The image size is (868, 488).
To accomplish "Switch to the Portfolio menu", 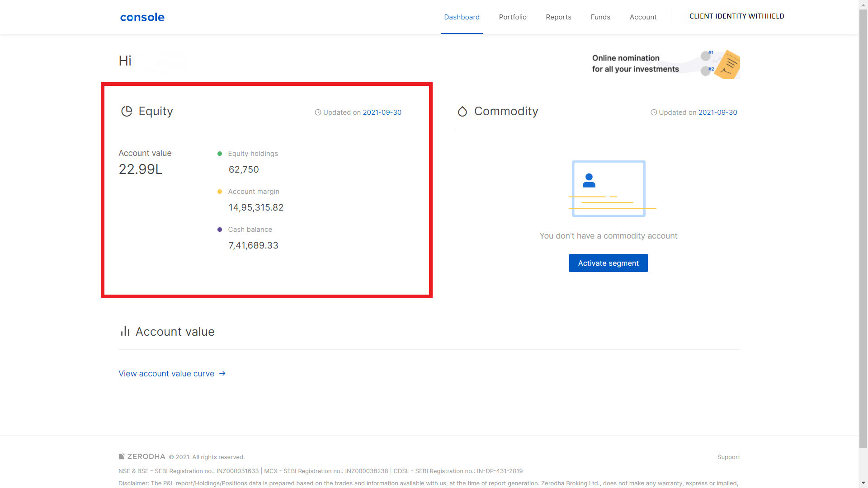I will click(513, 17).
